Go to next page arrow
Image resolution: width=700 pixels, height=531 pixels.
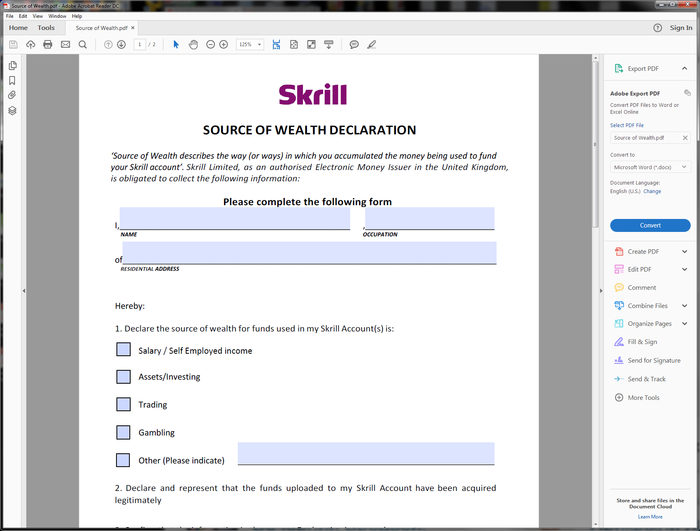[x=121, y=45]
